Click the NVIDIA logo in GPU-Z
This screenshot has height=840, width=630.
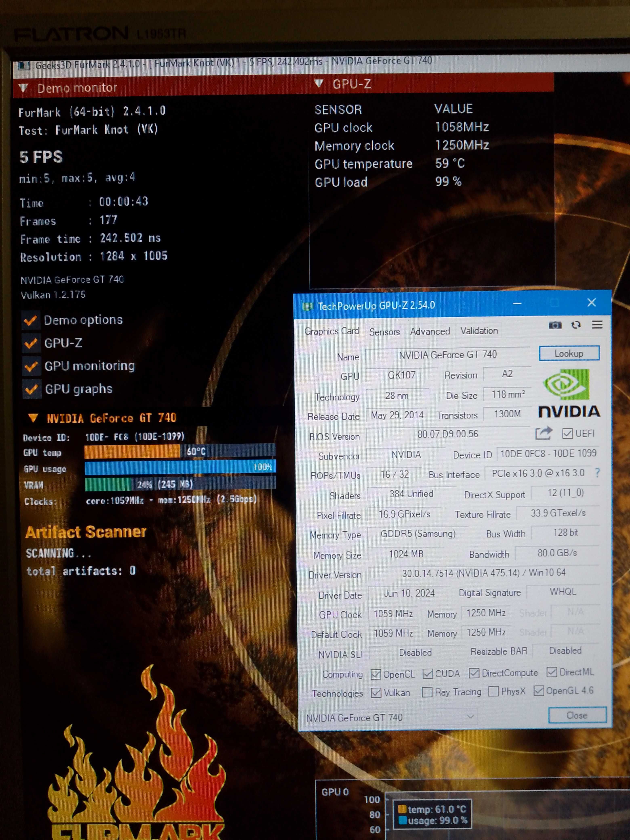[569, 393]
